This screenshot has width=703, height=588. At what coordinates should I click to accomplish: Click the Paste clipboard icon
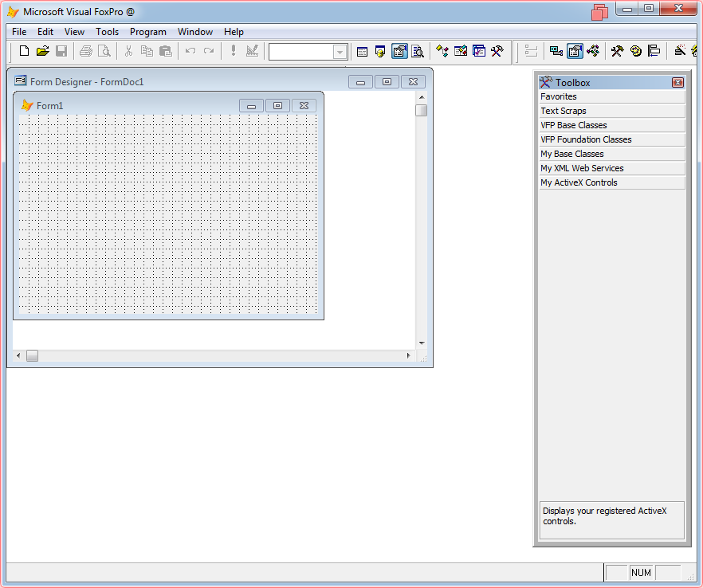click(x=166, y=51)
